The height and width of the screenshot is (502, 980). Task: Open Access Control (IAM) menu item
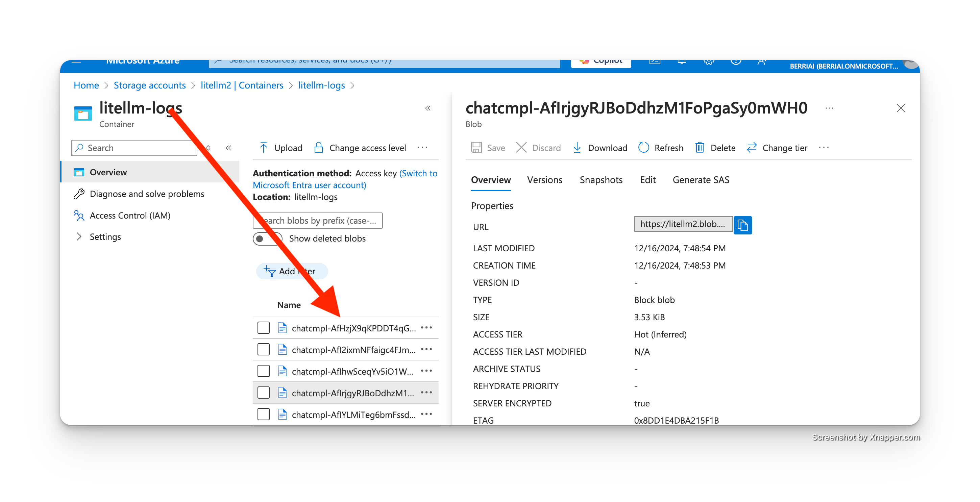[x=130, y=216]
